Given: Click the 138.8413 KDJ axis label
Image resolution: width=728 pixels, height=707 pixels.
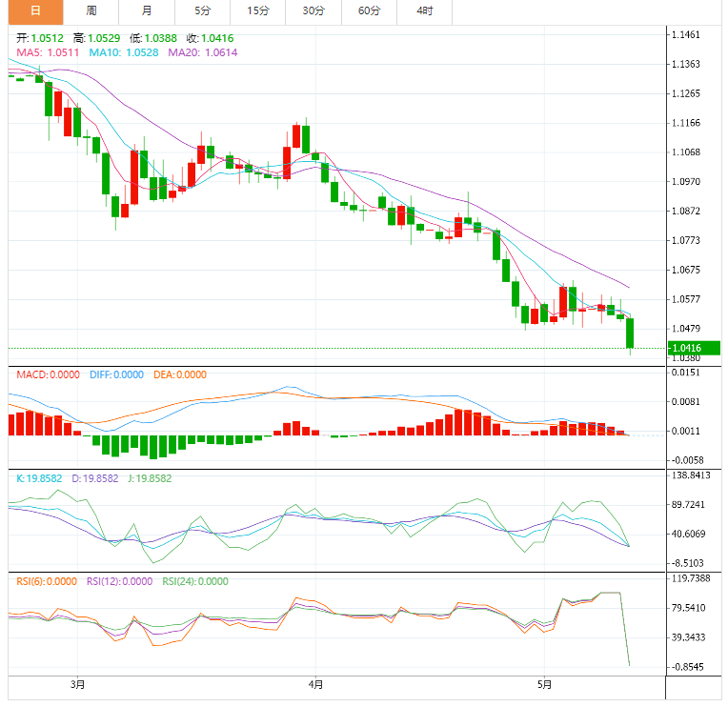Looking at the screenshot, I should [x=691, y=475].
